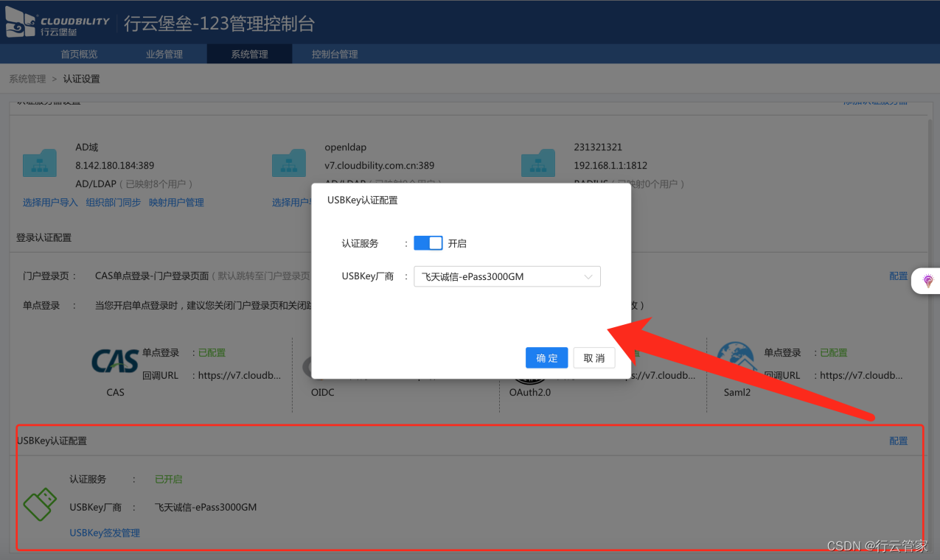940x560 pixels.
Task: Click the 8.142.180.184:389 address text
Action: [114, 165]
